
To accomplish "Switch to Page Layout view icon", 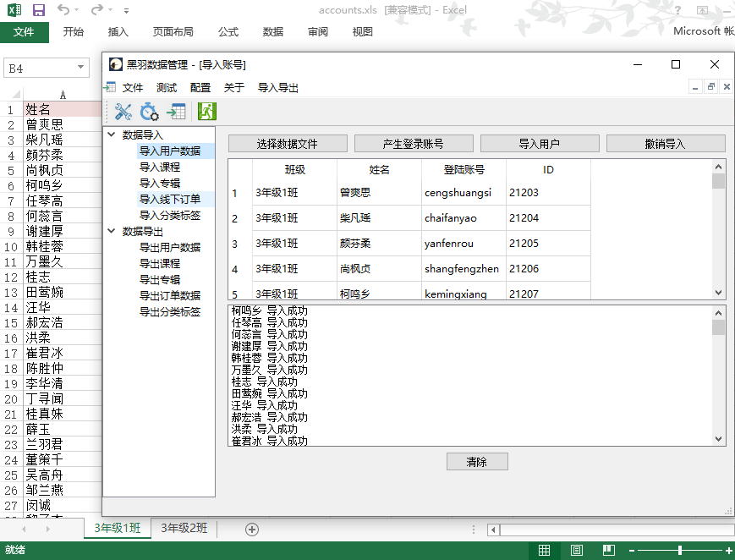I will pyautogui.click(x=576, y=550).
